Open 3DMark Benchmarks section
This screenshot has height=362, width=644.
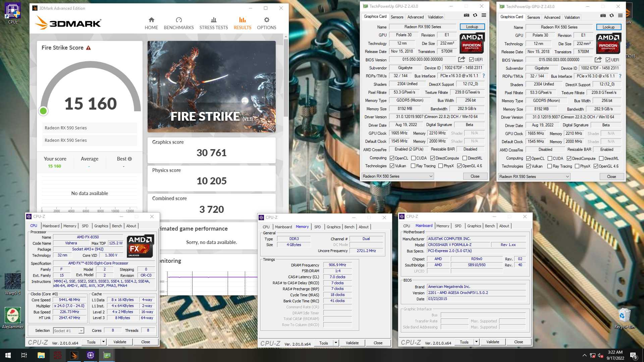[x=179, y=23]
